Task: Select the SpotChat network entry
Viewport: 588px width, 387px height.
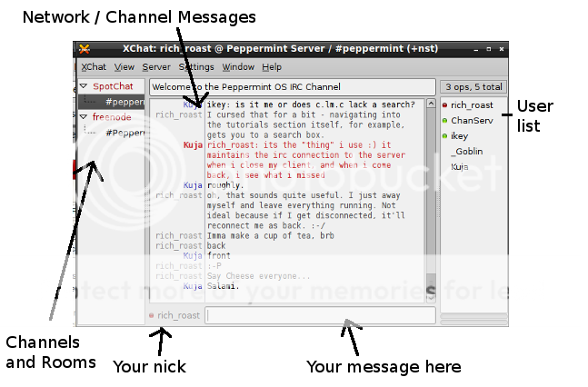Action: 113,86
